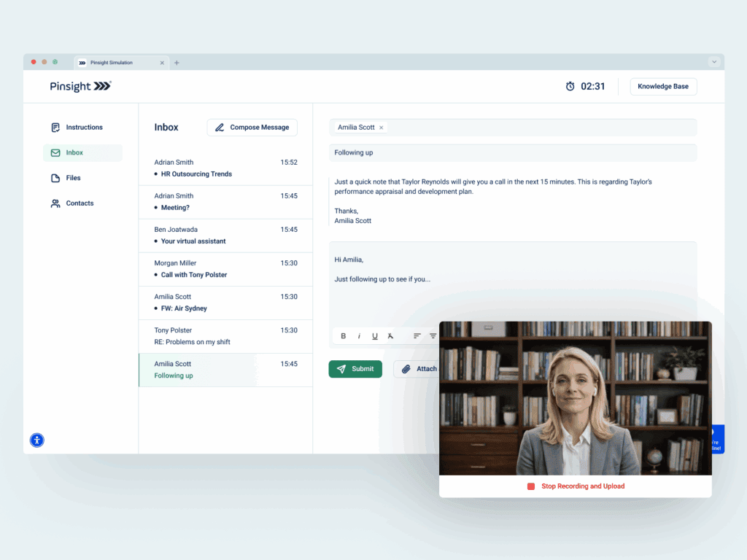Screen dimensions: 747x560
Task: Open the Instructions section
Action: (x=83, y=128)
